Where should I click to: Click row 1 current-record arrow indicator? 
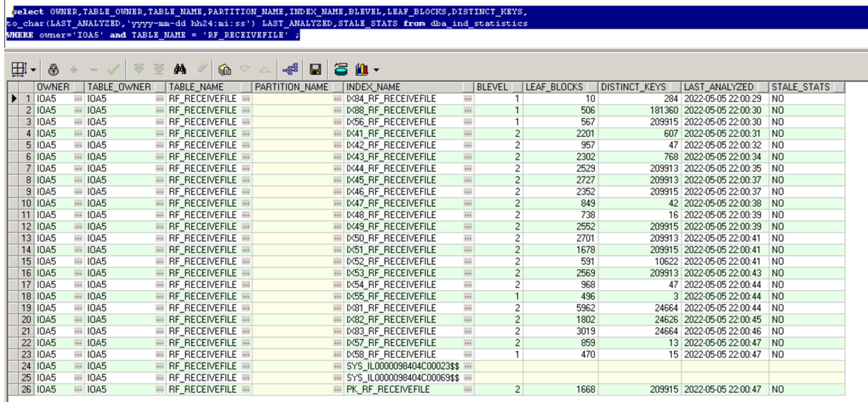pos(14,99)
